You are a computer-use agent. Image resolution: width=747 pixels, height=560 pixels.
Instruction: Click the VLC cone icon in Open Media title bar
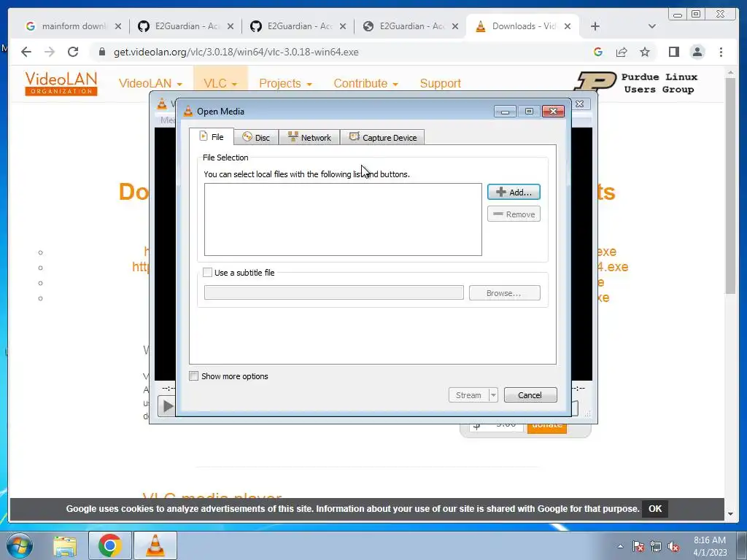tap(188, 111)
